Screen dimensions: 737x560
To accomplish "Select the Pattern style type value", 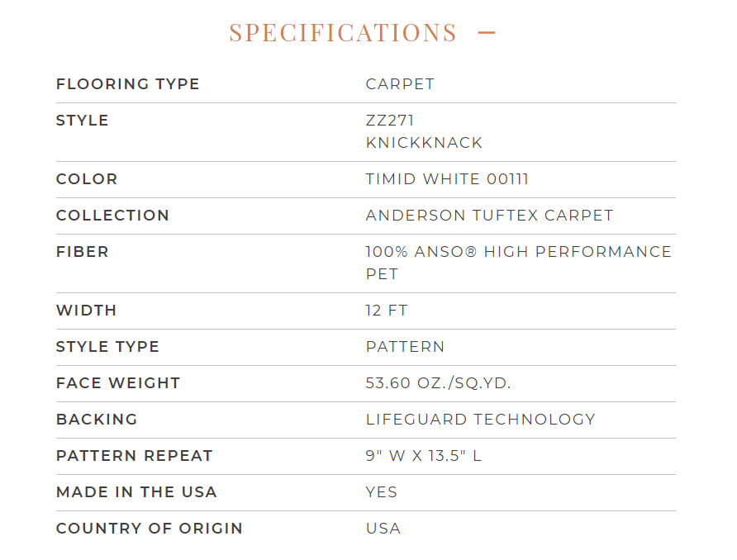I will (x=405, y=347).
